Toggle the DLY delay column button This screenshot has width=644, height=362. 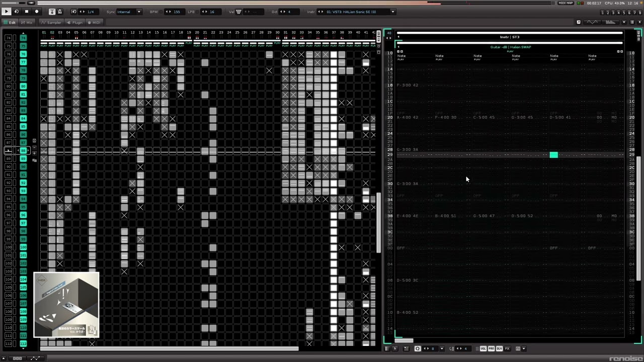499,348
